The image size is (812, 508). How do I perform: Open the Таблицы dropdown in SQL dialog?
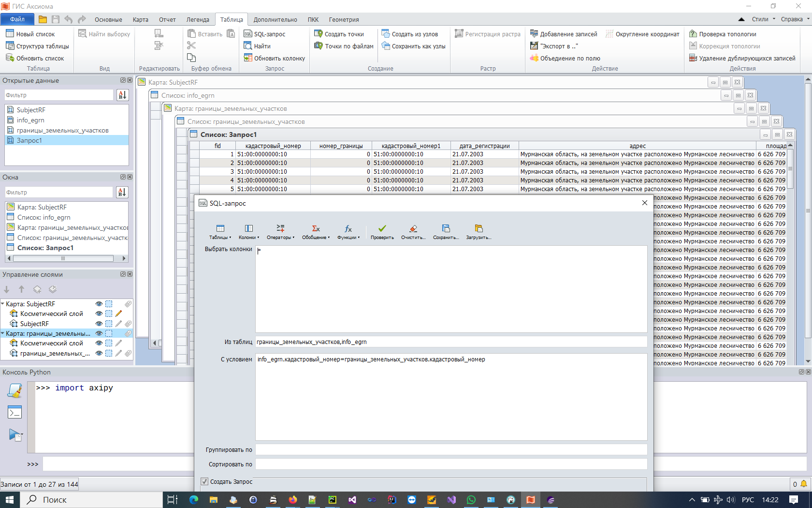(x=220, y=232)
